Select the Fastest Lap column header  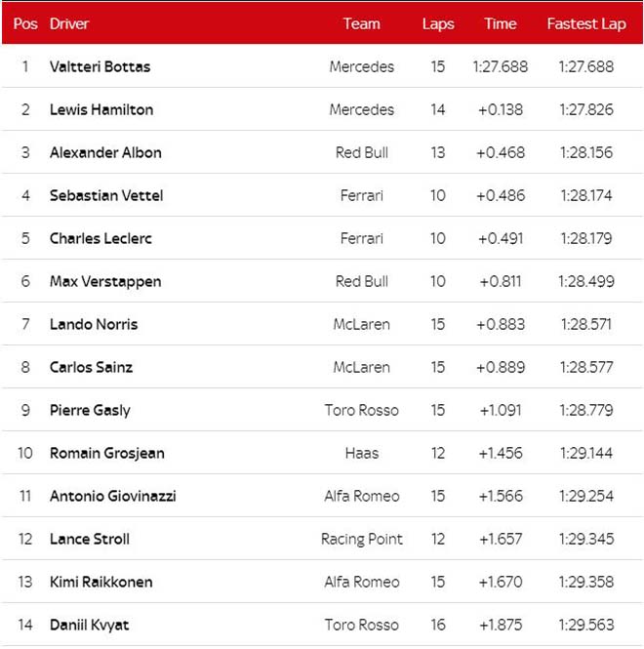(586, 23)
